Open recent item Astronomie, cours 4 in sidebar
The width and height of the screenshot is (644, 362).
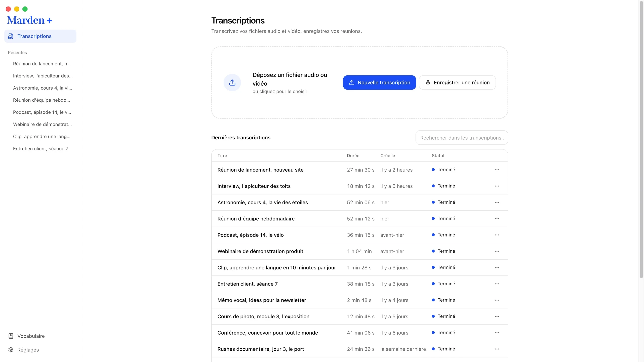[x=42, y=88]
